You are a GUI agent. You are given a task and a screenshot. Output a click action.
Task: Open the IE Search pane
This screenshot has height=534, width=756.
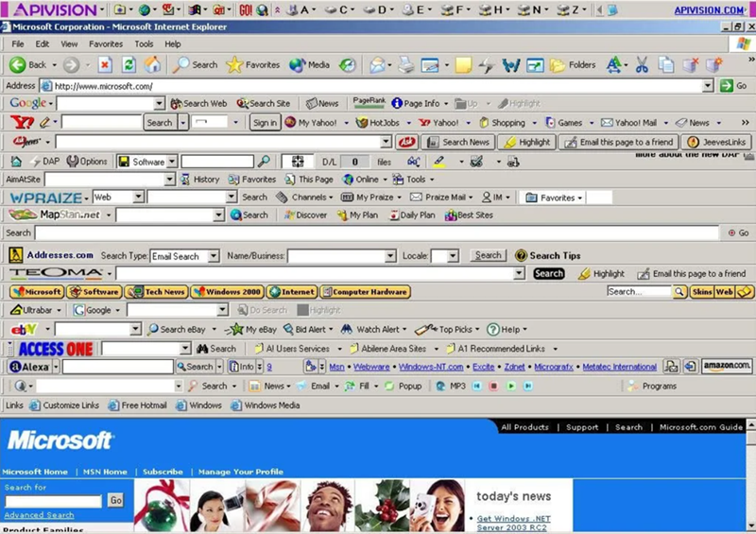[x=196, y=64]
